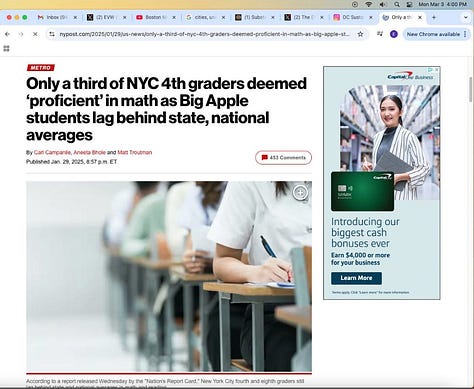The image size is (474, 389).
Task: Open the Chrome profile avatar
Action: 394,34
